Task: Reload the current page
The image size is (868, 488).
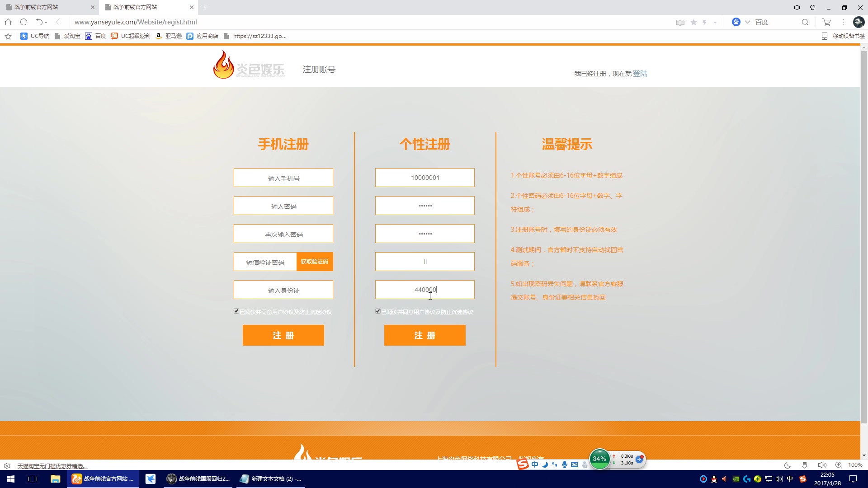Action: [x=24, y=22]
